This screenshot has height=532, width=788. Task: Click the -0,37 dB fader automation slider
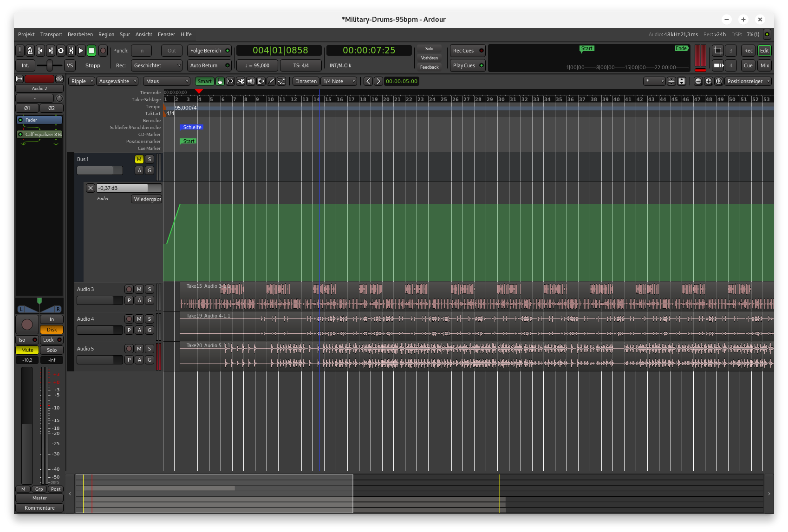tap(129, 188)
